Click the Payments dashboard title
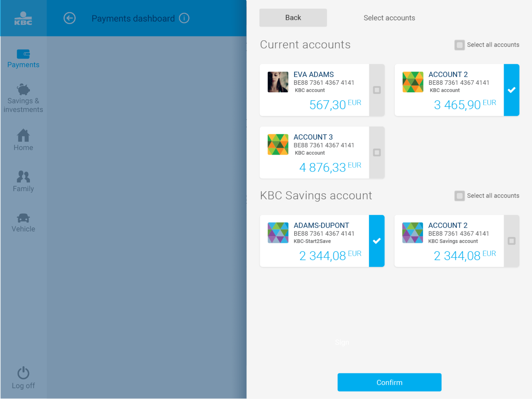 pyautogui.click(x=133, y=18)
